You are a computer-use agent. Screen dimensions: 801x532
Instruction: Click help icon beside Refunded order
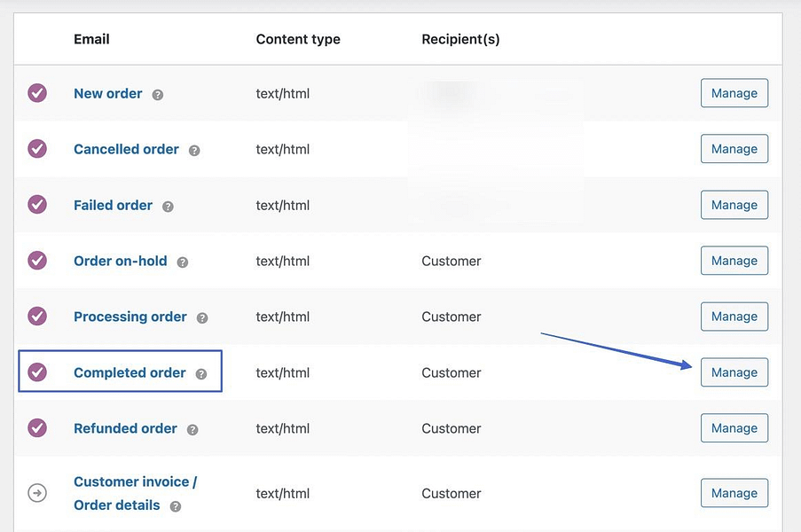tap(192, 430)
